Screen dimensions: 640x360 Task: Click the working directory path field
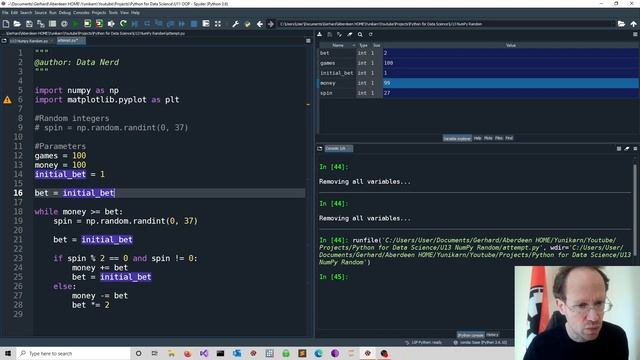point(446,24)
